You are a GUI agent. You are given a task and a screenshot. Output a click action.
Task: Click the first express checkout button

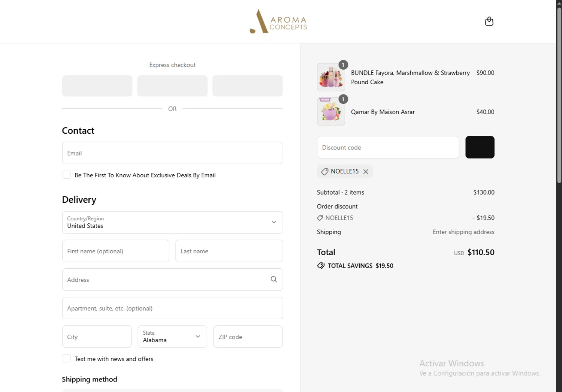(x=97, y=86)
